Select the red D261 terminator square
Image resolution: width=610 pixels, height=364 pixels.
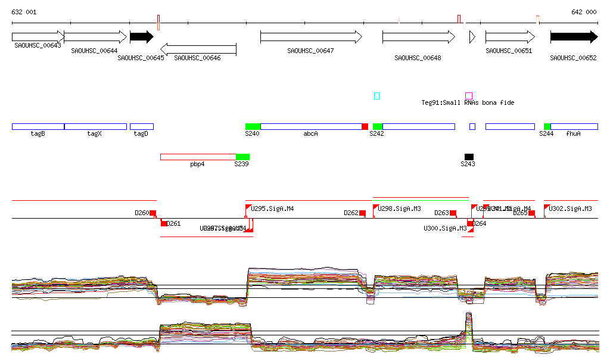click(164, 223)
